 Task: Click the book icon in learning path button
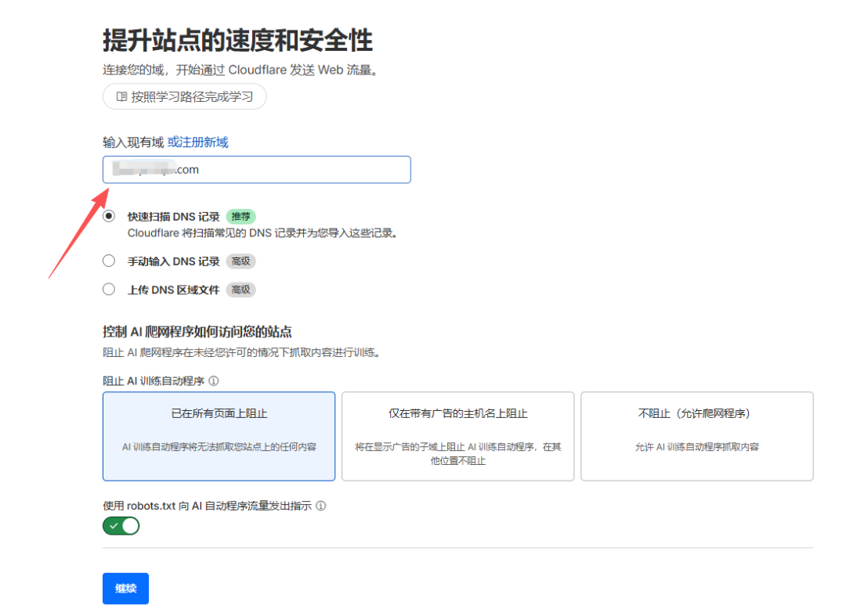pyautogui.click(x=121, y=97)
